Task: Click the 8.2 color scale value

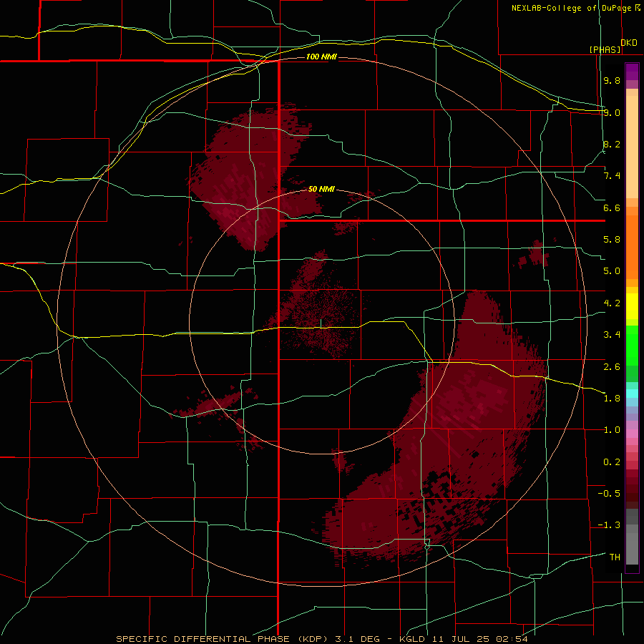Action: click(612, 144)
